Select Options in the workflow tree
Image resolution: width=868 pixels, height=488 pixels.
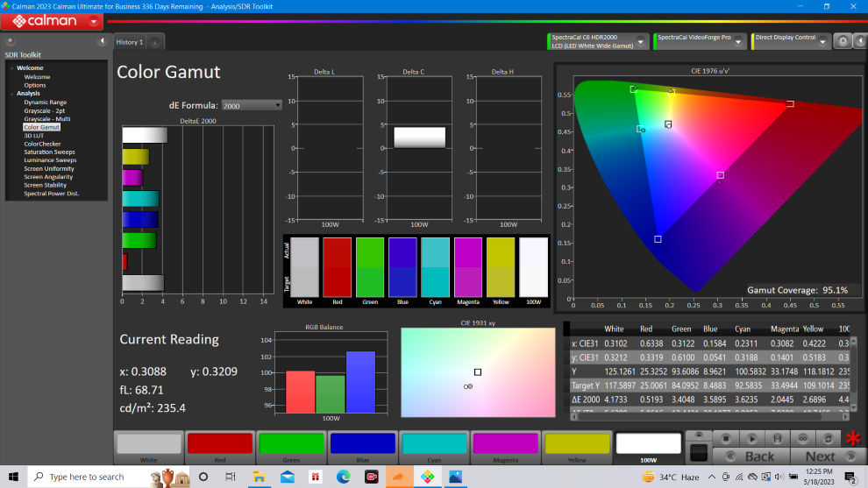(x=35, y=85)
